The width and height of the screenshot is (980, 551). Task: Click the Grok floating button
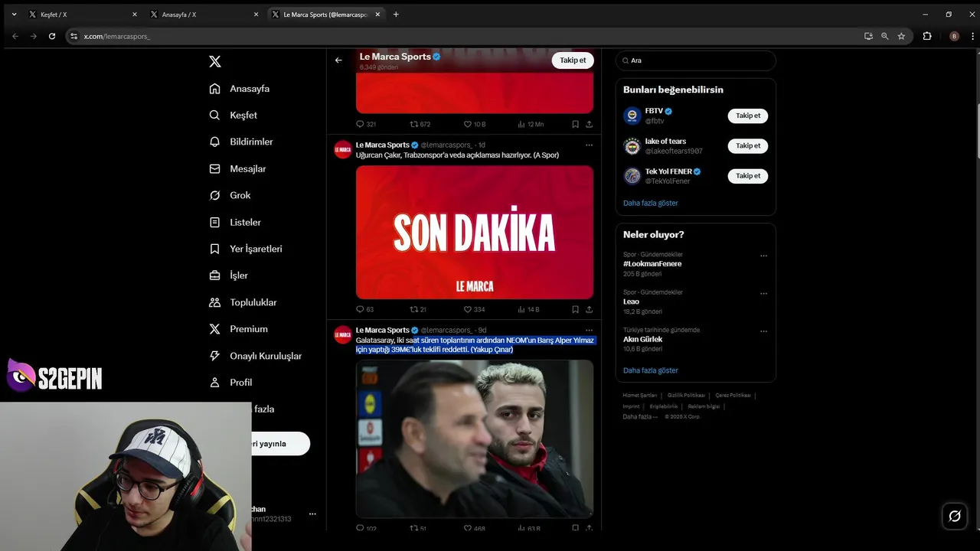click(955, 516)
